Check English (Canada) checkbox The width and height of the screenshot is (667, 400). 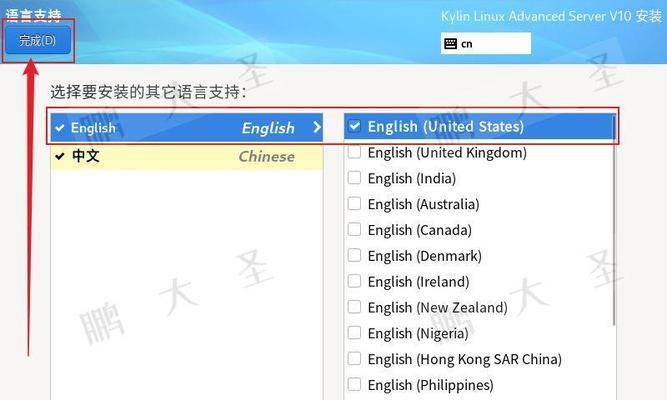click(354, 229)
